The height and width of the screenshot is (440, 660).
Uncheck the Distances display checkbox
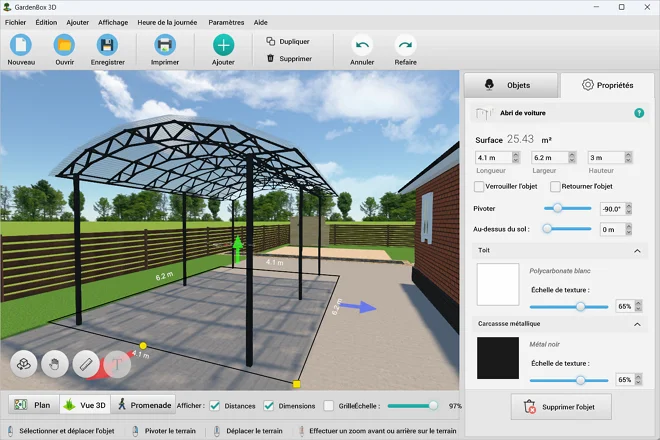coord(215,405)
